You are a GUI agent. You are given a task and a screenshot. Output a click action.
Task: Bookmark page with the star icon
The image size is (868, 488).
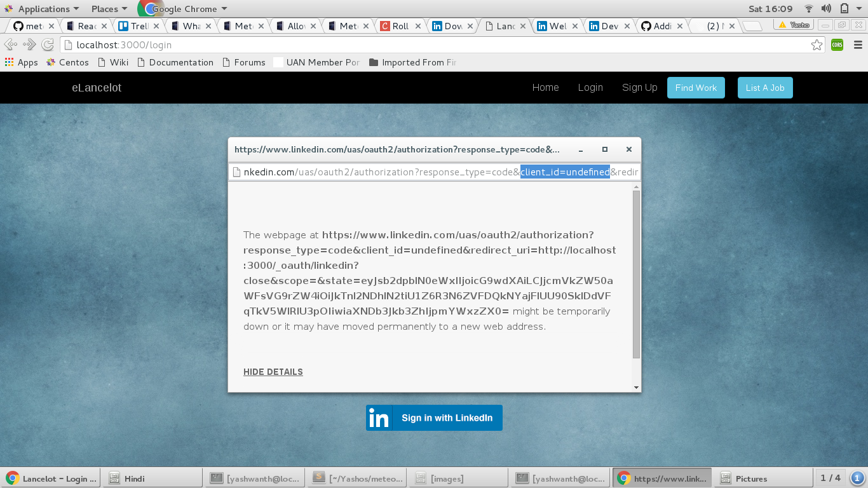817,44
